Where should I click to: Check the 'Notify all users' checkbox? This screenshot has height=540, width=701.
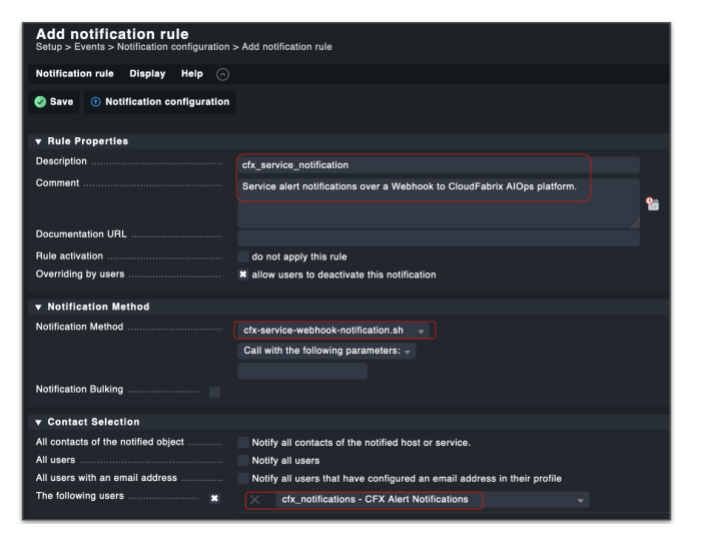click(243, 460)
